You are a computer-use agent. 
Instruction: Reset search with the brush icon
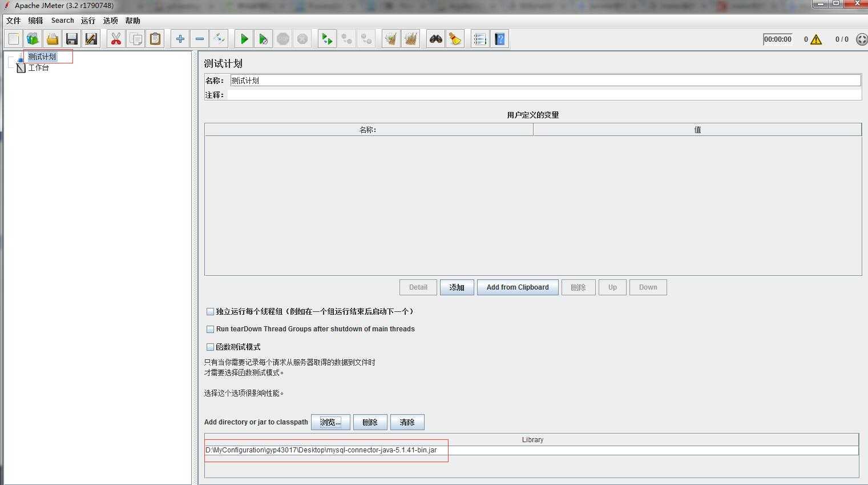click(455, 39)
